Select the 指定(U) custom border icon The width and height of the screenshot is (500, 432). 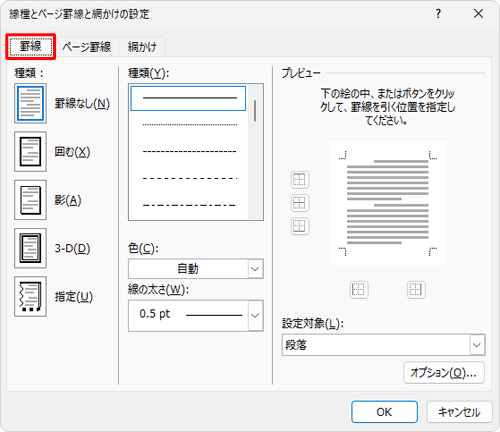point(30,296)
